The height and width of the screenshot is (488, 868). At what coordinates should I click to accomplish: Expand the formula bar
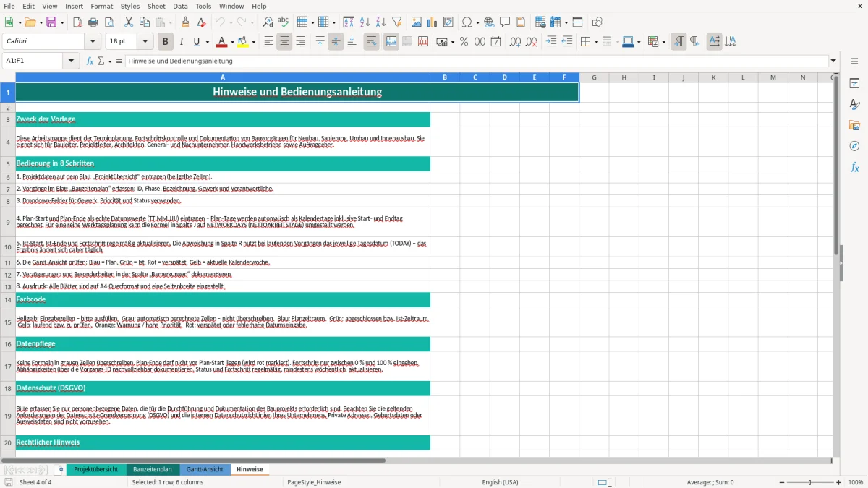coord(833,61)
